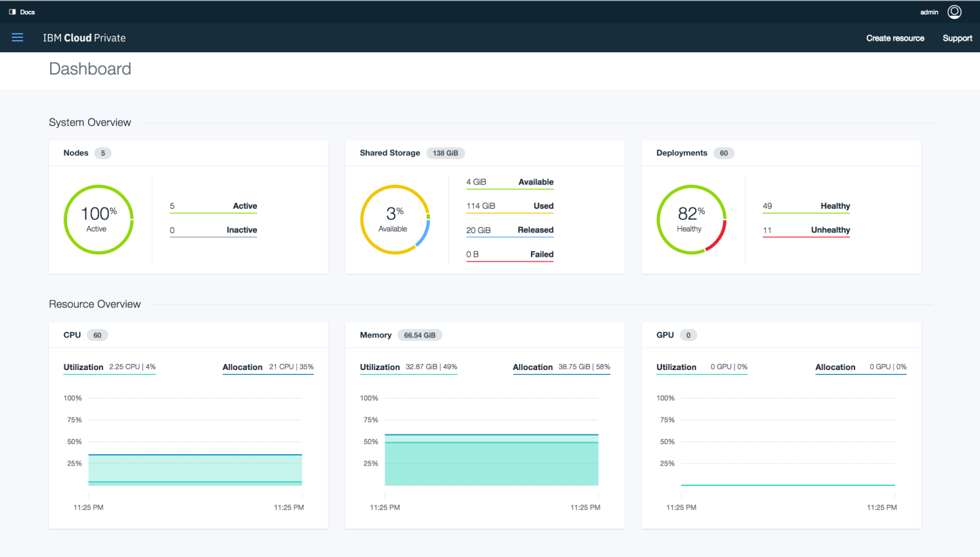Click the Shared Storage 138 GiB badge

pos(446,153)
